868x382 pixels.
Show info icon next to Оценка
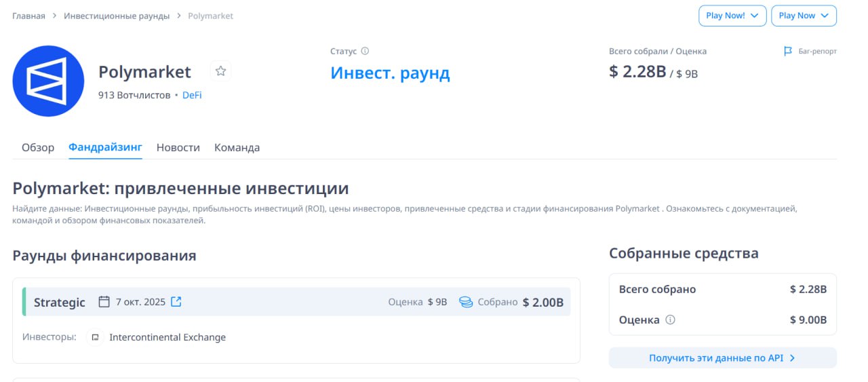[671, 320]
